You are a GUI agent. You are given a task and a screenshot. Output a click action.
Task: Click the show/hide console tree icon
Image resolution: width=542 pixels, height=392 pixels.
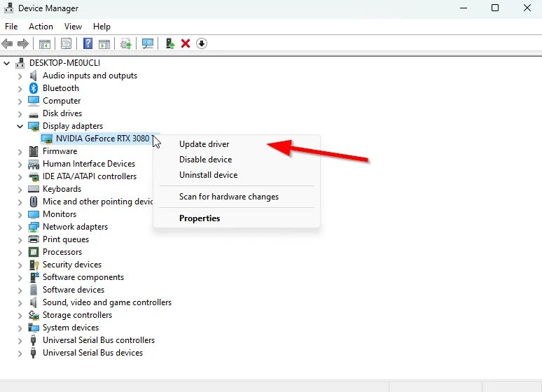pyautogui.click(x=44, y=43)
